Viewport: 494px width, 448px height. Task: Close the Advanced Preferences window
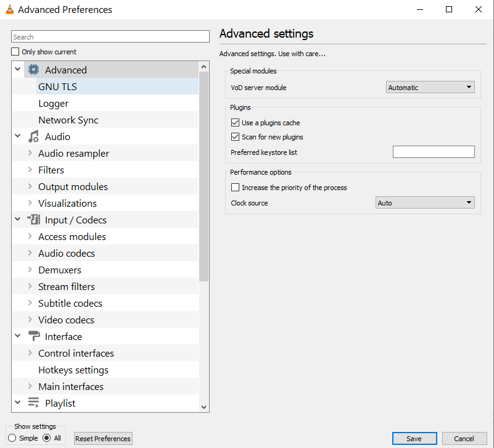[478, 9]
